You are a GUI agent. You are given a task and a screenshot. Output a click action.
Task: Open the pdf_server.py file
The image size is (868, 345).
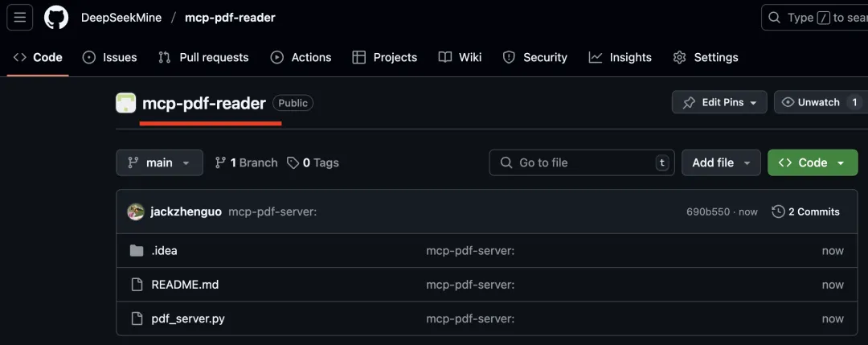tap(188, 319)
